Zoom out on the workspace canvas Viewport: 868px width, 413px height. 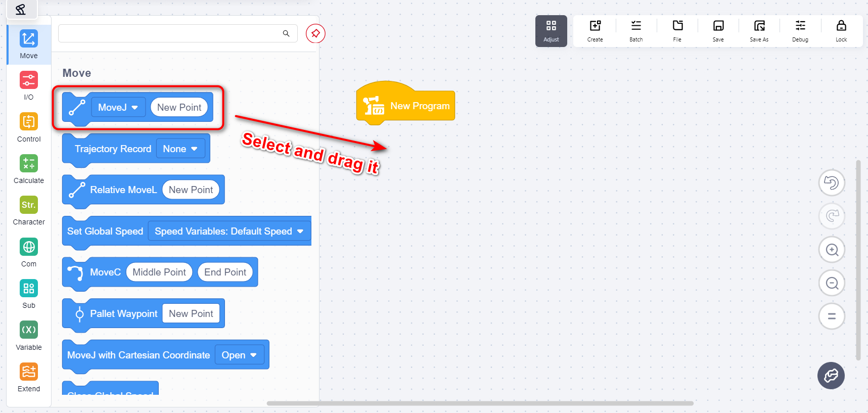tap(832, 283)
